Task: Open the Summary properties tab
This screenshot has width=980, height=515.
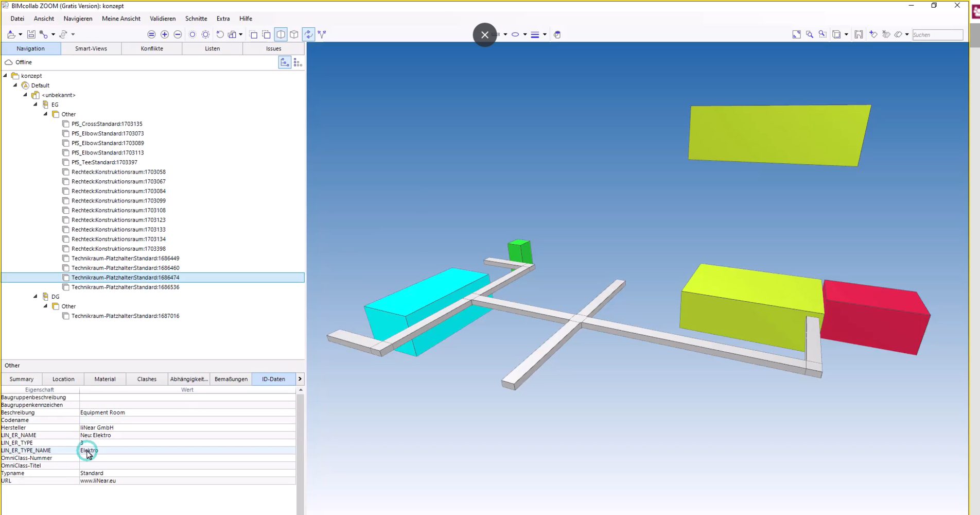Action: [22, 379]
